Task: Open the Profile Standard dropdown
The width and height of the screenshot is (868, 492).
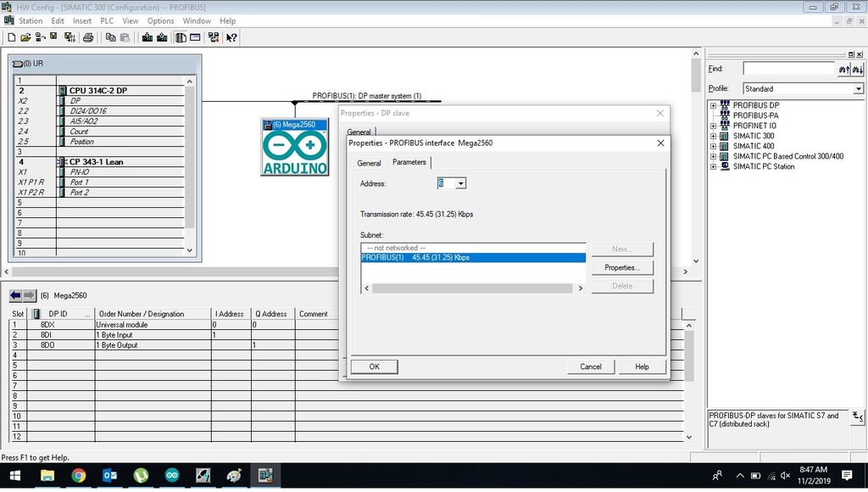Action: [x=858, y=89]
